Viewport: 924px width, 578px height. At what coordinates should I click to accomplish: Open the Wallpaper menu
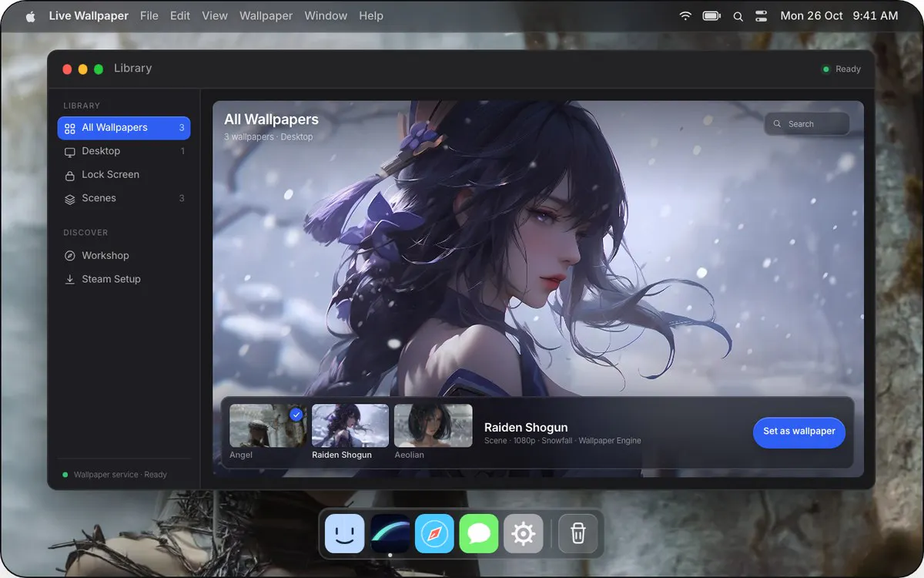266,16
